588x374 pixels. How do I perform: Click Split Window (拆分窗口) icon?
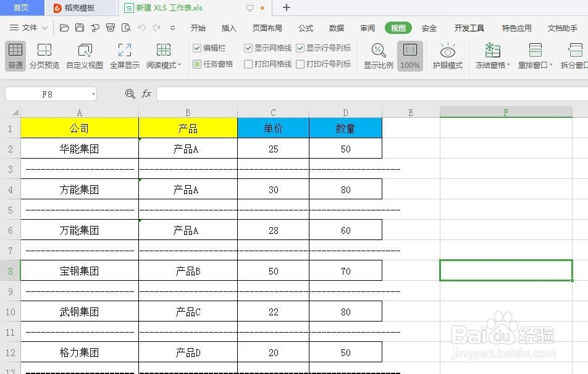point(575,50)
